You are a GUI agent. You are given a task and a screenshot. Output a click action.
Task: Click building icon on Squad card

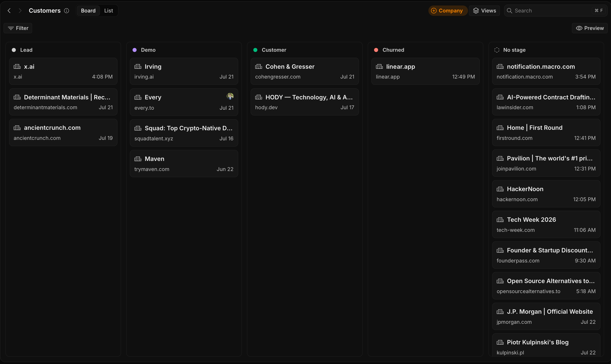point(138,128)
